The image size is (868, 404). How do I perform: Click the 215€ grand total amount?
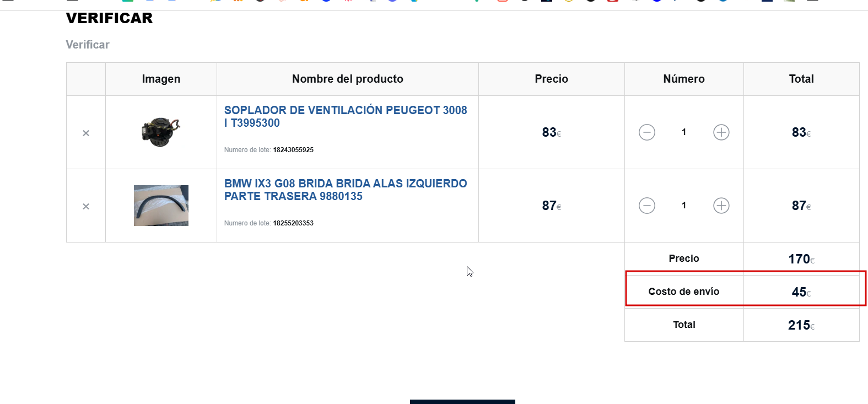pos(801,325)
